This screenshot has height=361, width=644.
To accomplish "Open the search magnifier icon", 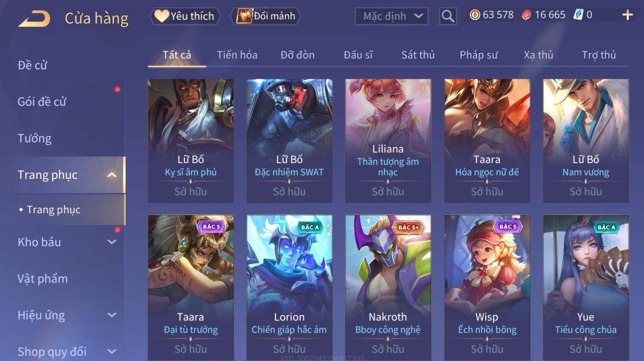I will click(x=448, y=16).
